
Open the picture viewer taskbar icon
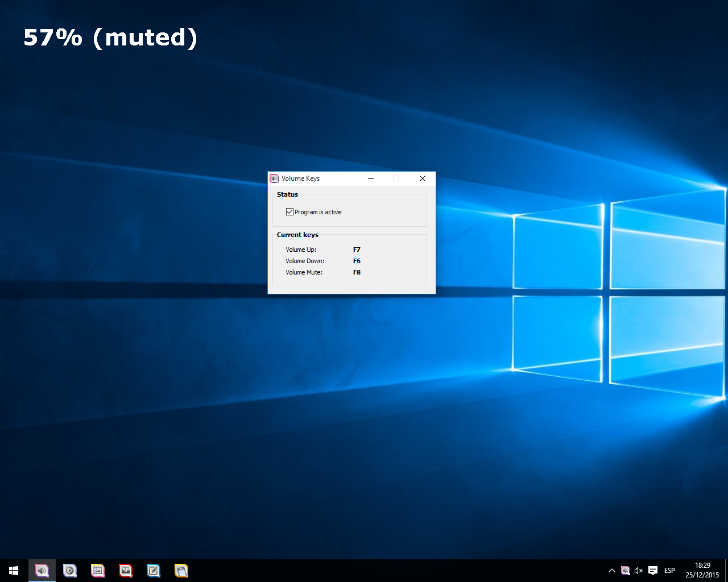pos(98,571)
